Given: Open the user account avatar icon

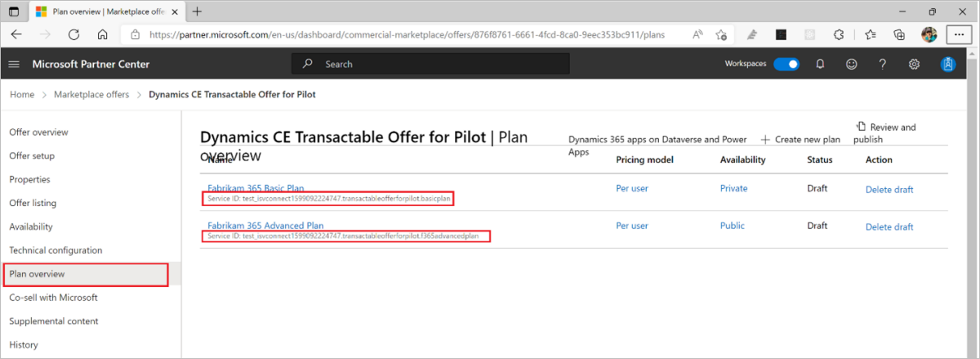Looking at the screenshot, I should [x=947, y=65].
